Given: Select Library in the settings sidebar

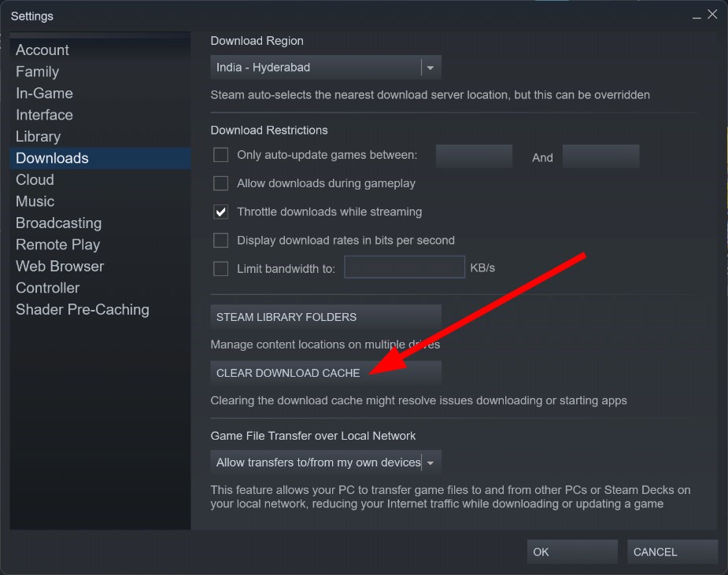Looking at the screenshot, I should (100, 136).
